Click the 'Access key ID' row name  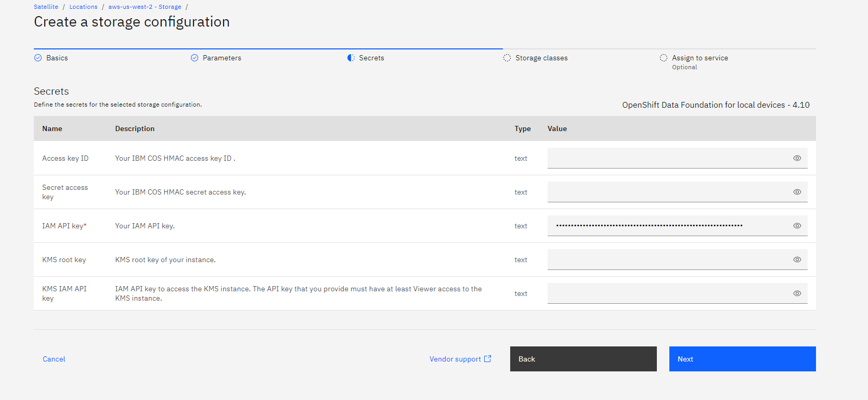click(x=66, y=158)
